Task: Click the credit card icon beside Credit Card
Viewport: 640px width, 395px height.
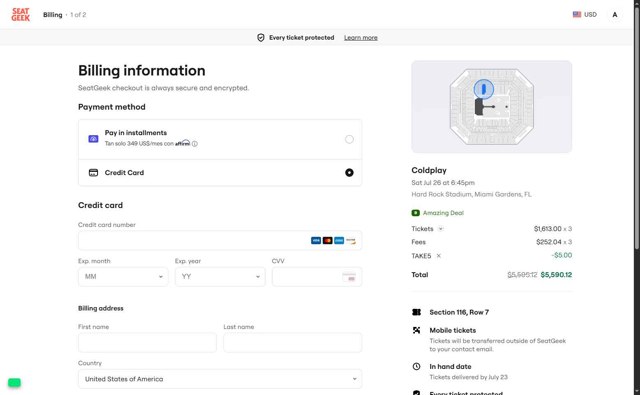Action: (93, 173)
